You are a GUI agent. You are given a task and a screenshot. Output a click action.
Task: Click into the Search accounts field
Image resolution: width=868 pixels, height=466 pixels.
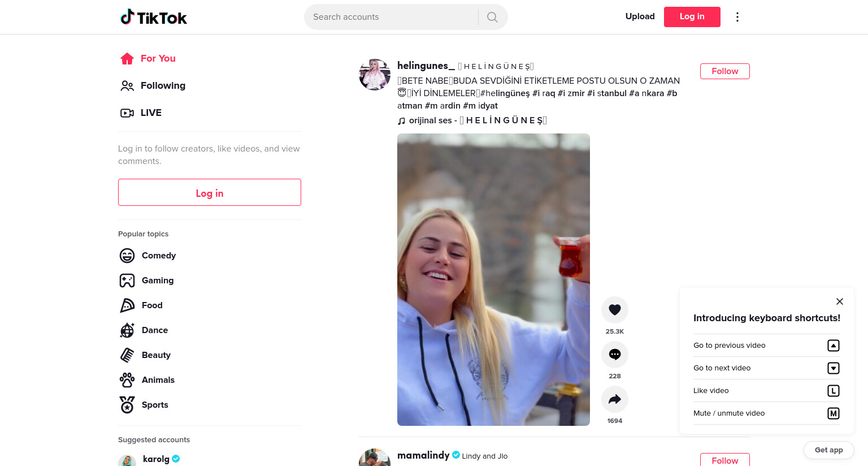point(391,17)
